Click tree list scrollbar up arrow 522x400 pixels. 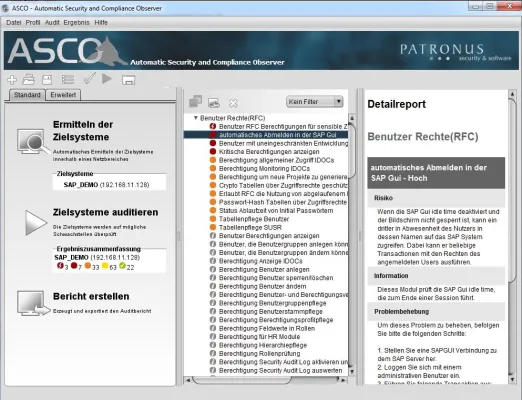pyautogui.click(x=352, y=118)
